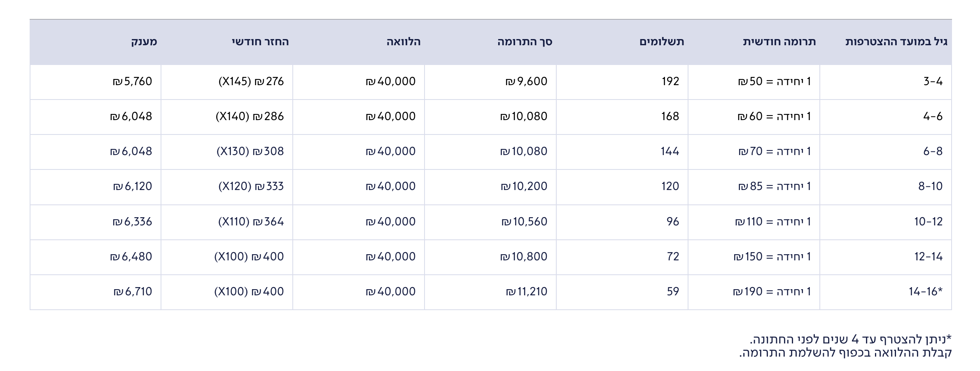This screenshot has width=980, height=371.
Task: Click the ₪333 (X120) repayment cell
Action: point(251,186)
